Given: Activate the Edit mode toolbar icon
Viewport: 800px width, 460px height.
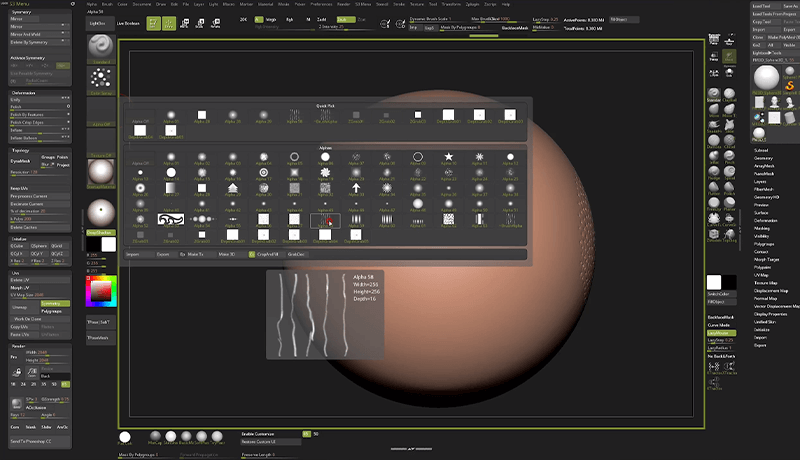Looking at the screenshot, I should (x=154, y=23).
